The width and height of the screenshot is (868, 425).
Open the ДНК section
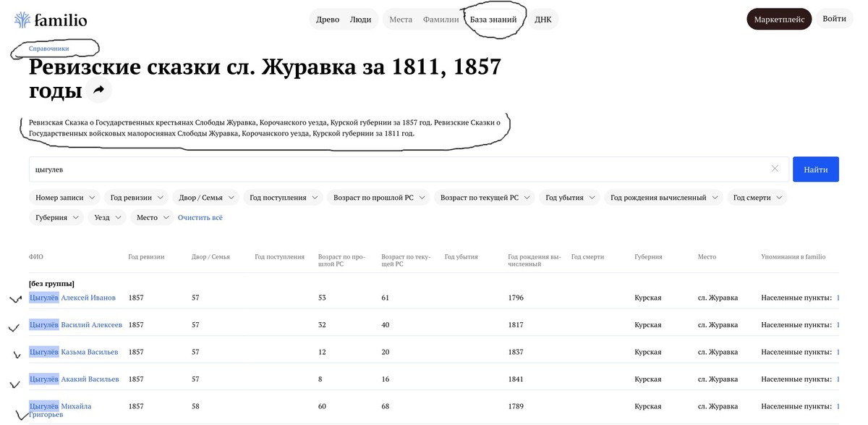click(542, 19)
